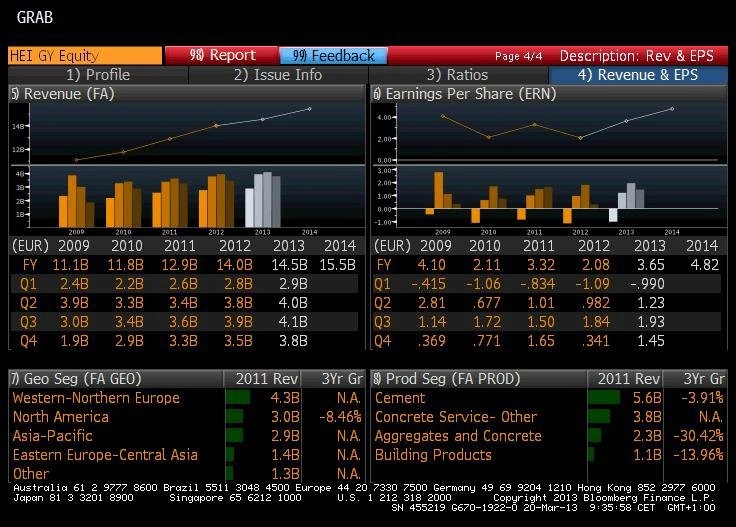Click the Q4 2013 EPS estimate 1.45
This screenshot has height=527, width=736.
coord(651,341)
